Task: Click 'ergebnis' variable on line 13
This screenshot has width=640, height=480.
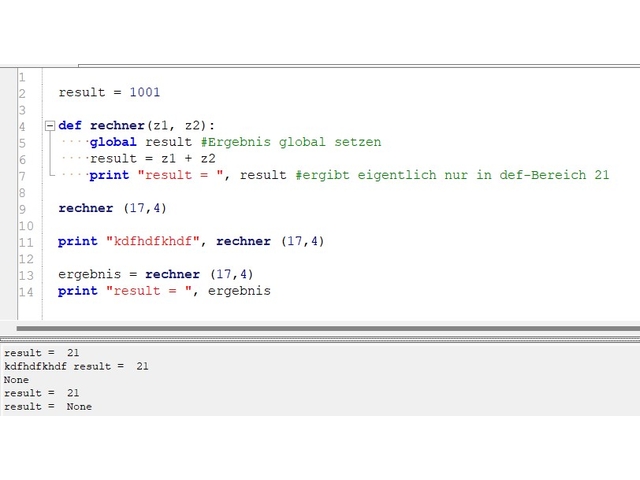Action: tap(89, 274)
